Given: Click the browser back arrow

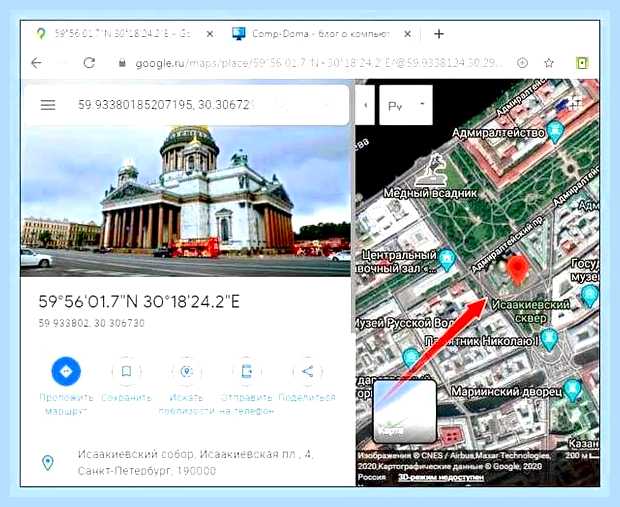Looking at the screenshot, I should (x=37, y=63).
